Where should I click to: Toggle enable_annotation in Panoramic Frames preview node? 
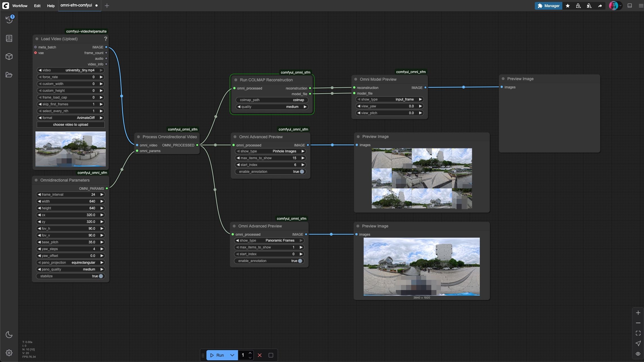click(269, 261)
